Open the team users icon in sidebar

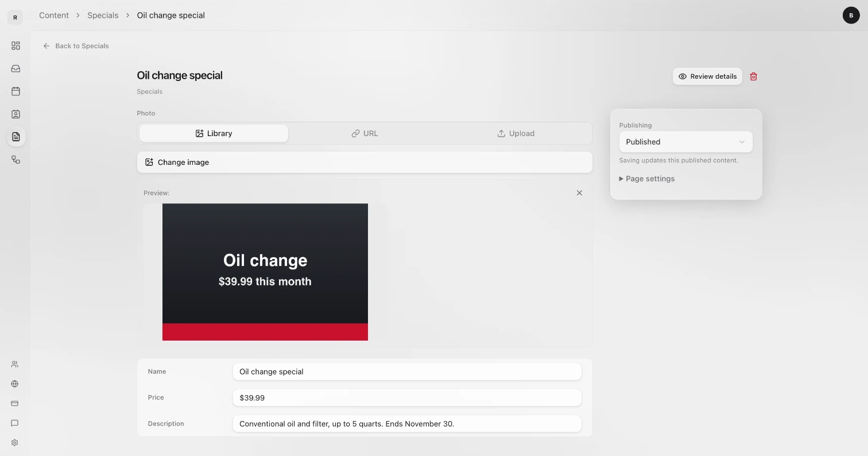15,364
